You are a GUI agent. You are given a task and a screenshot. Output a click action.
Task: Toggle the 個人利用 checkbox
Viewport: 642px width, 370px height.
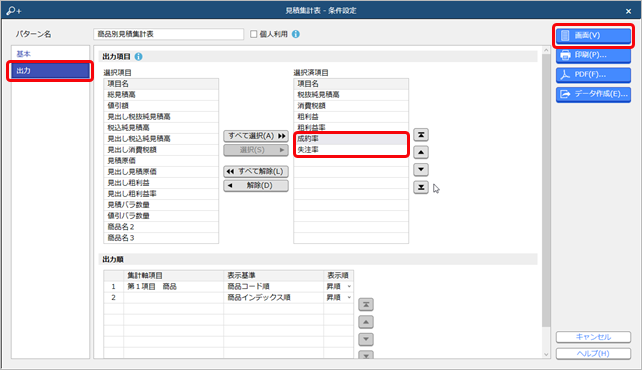pos(253,34)
